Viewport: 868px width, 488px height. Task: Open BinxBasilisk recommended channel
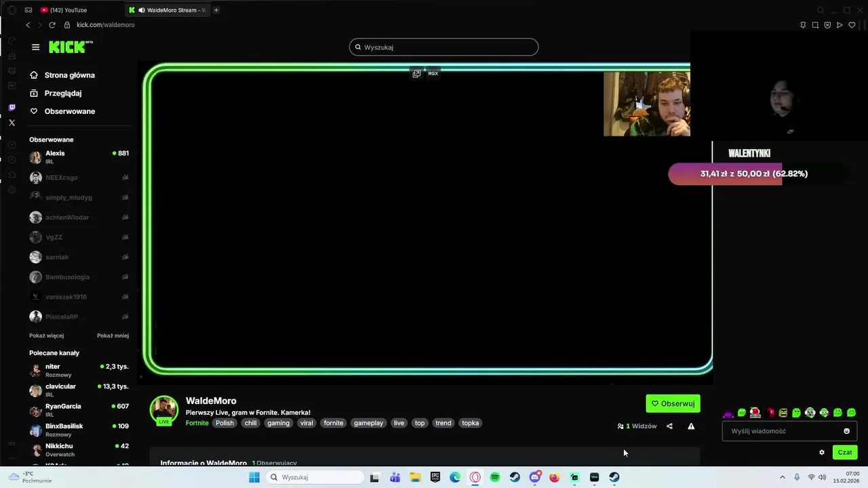click(79, 430)
